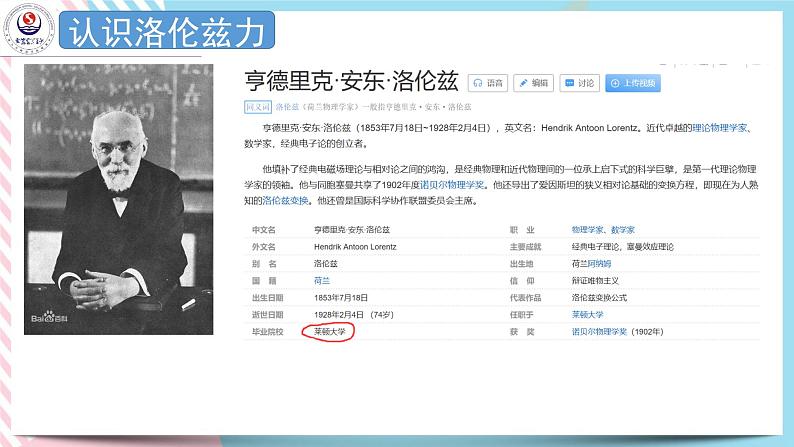Click the circled 莱顿大学 graduation school entry

coord(329,331)
